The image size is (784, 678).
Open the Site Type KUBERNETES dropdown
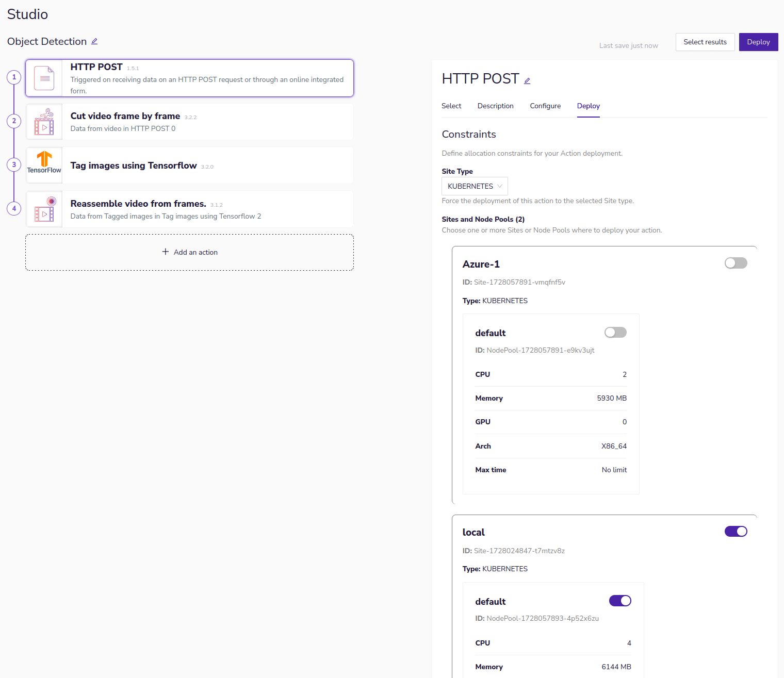tap(475, 186)
